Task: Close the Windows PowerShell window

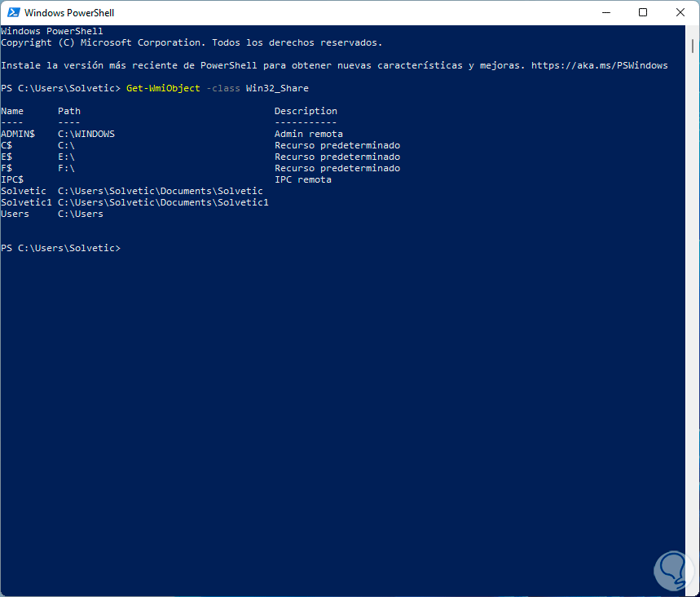Action: [x=680, y=12]
